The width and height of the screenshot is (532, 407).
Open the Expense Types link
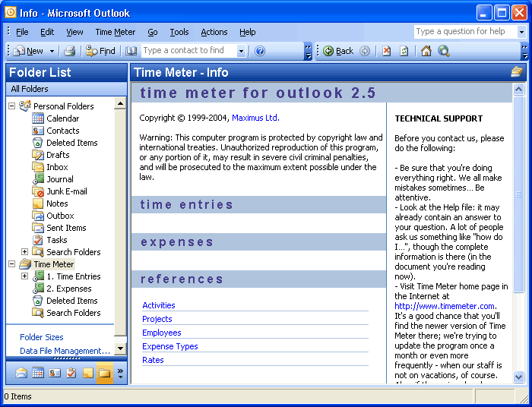[170, 346]
